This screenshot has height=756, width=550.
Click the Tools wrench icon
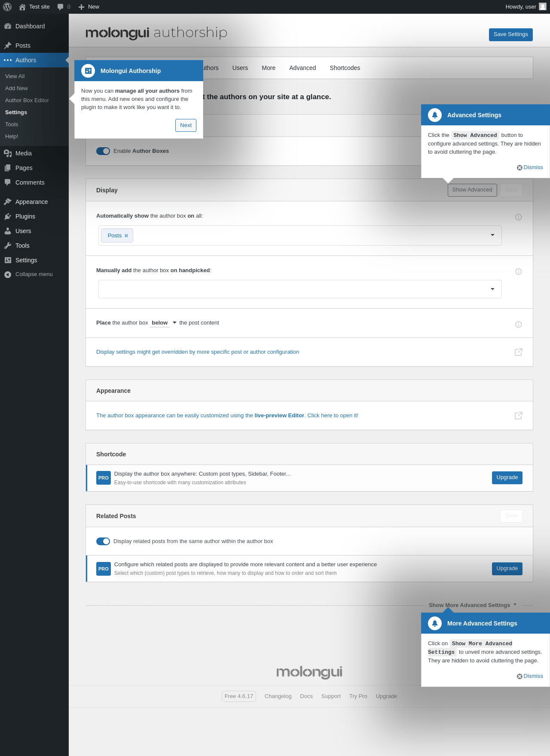coord(8,246)
